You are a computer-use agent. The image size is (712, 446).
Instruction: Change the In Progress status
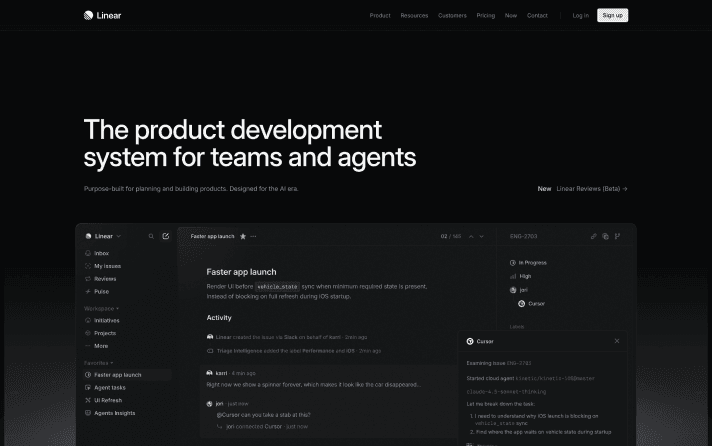[528, 263]
